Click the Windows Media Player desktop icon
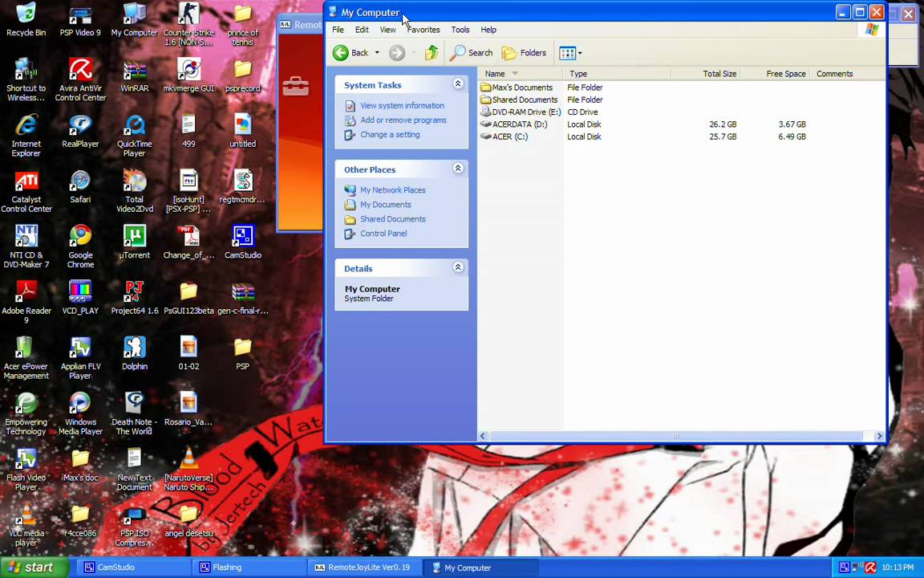This screenshot has height=578, width=924. [80, 413]
